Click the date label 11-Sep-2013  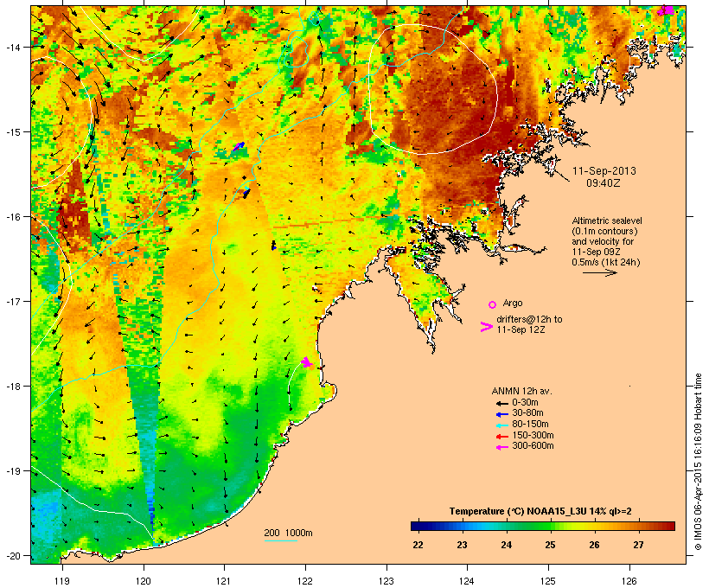click(x=604, y=171)
